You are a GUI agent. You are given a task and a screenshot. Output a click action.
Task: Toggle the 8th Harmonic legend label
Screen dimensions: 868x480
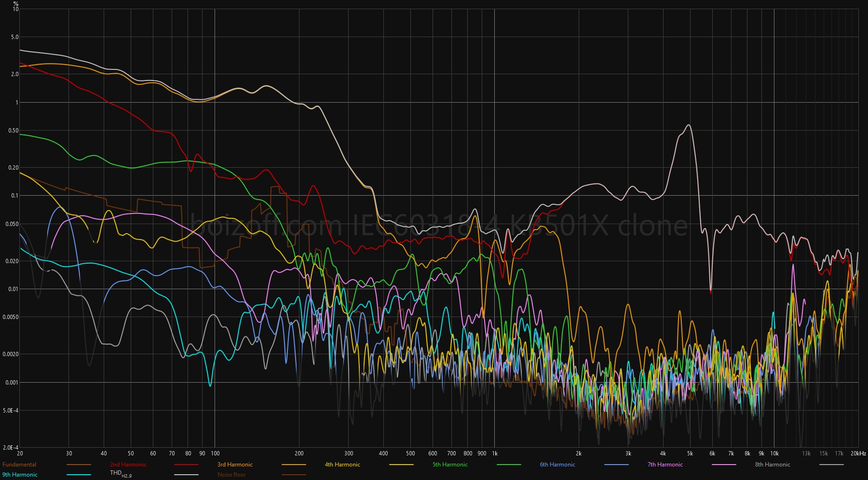point(773,465)
